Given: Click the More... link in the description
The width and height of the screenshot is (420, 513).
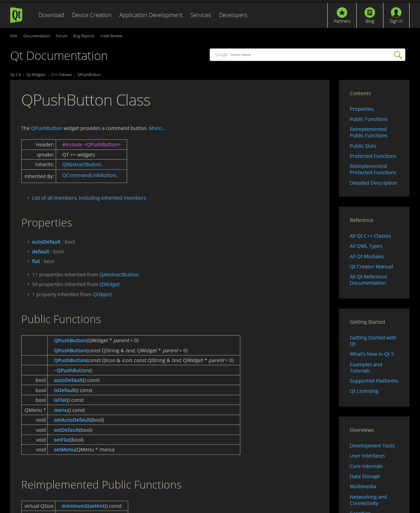Looking at the screenshot, I should pyautogui.click(x=157, y=128).
